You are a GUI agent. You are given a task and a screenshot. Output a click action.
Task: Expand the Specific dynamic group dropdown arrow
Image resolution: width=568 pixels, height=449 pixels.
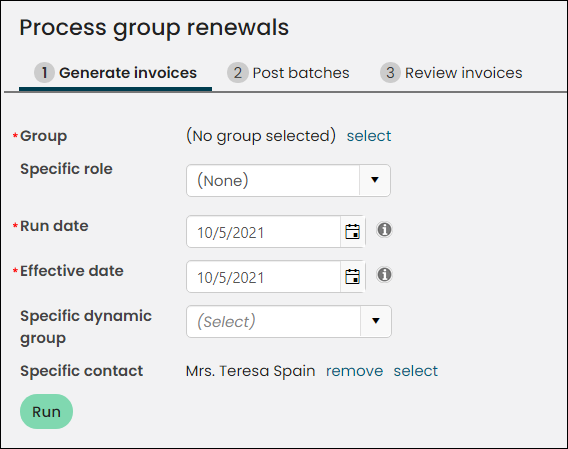pyautogui.click(x=376, y=321)
